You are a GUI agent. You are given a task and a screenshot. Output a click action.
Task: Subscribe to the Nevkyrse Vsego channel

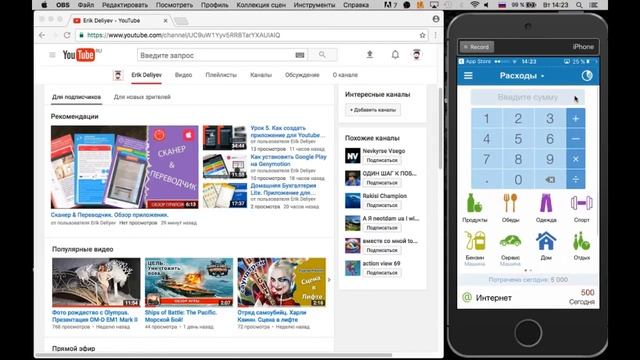coord(382,160)
